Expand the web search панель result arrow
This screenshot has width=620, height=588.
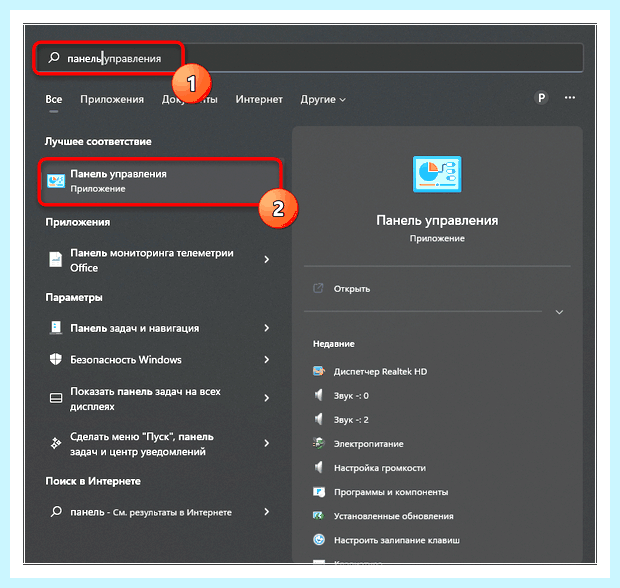(267, 512)
